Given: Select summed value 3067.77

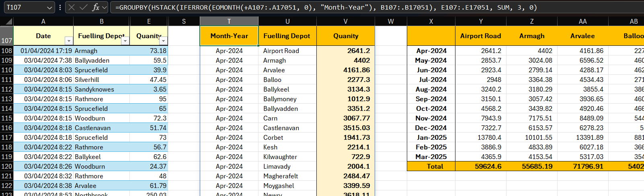Looking at the screenshot, I should pos(346,118).
